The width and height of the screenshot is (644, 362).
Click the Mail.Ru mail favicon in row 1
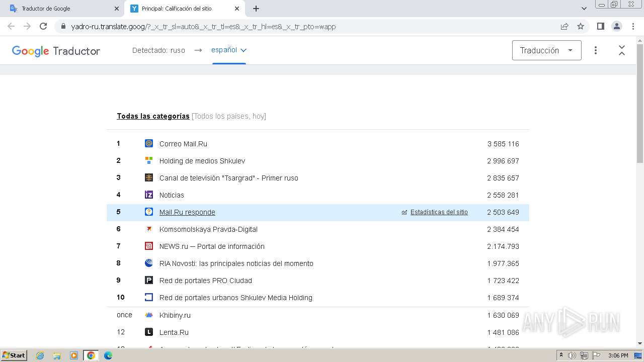[149, 143]
